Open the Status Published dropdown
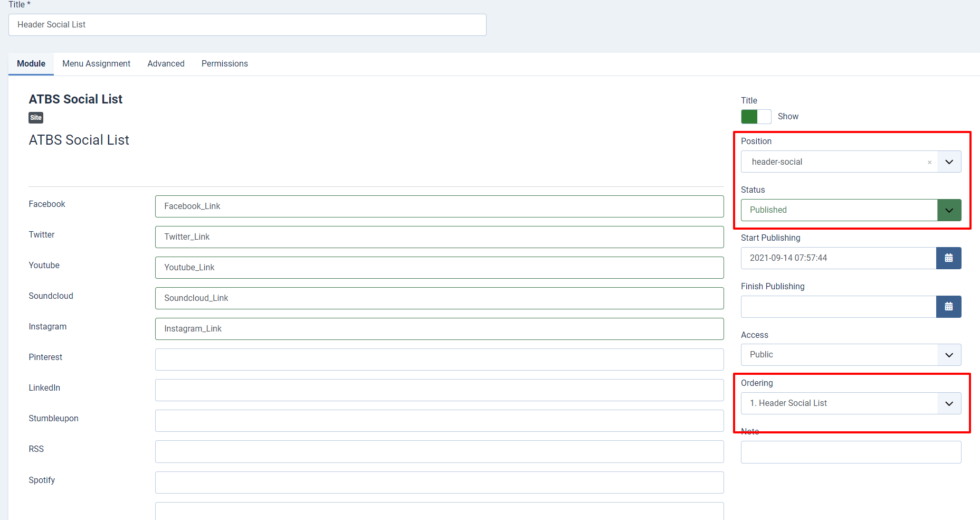The height and width of the screenshot is (520, 980). 949,210
